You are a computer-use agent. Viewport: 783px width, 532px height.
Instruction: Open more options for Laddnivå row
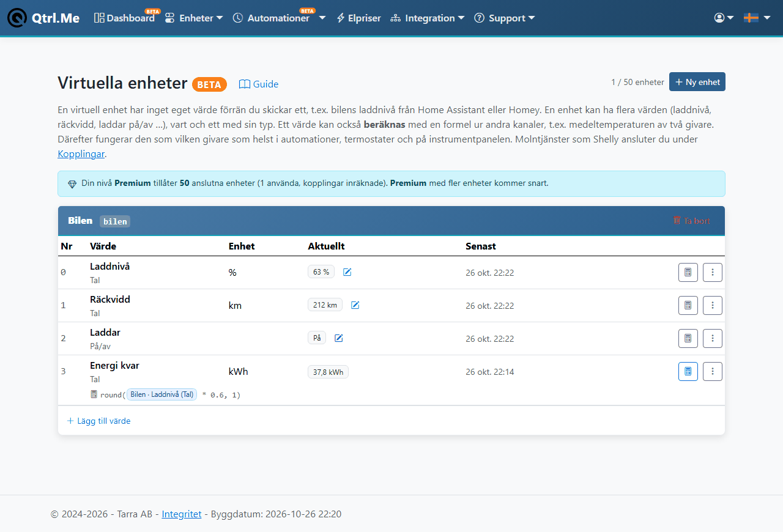[713, 272]
